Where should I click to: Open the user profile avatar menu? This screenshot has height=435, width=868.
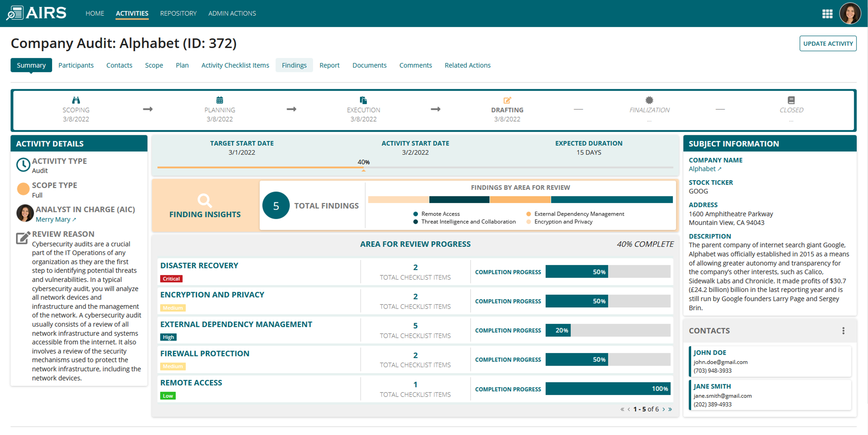(x=850, y=14)
